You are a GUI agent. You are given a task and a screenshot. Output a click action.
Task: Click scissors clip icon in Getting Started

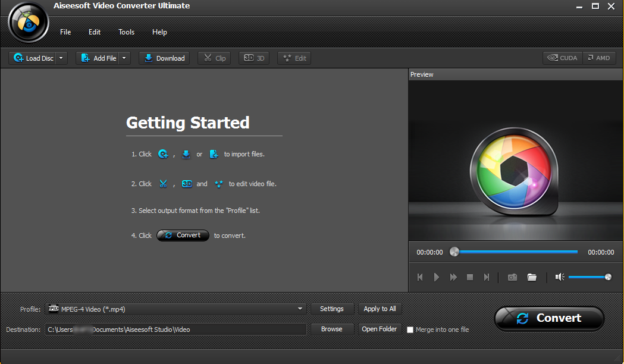click(x=163, y=184)
